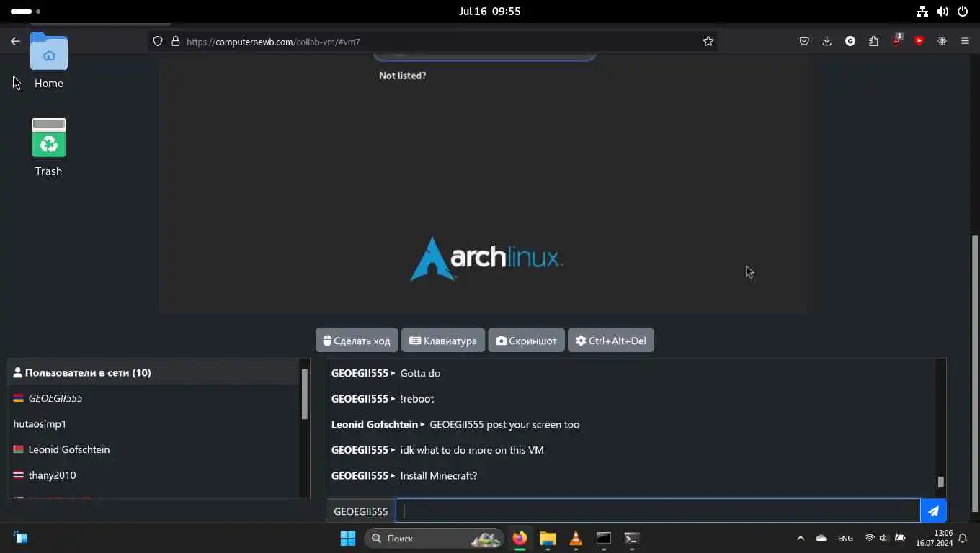Viewport: 980px width, 553px height.
Task: Click the Скриншот button
Action: tap(526, 341)
